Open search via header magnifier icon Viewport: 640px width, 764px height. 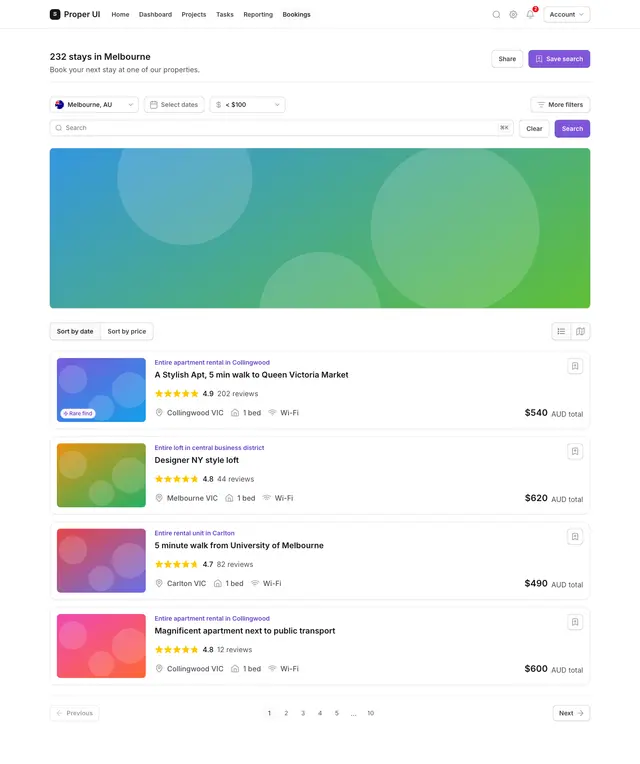click(x=496, y=15)
